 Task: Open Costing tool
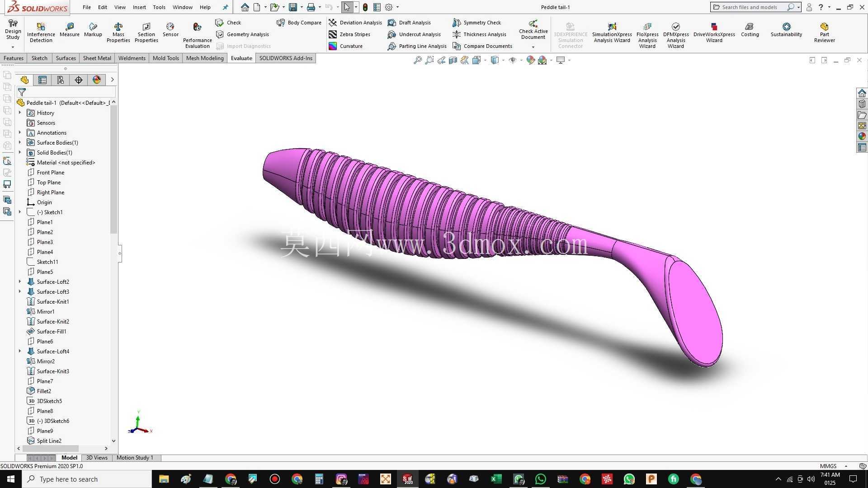750,30
